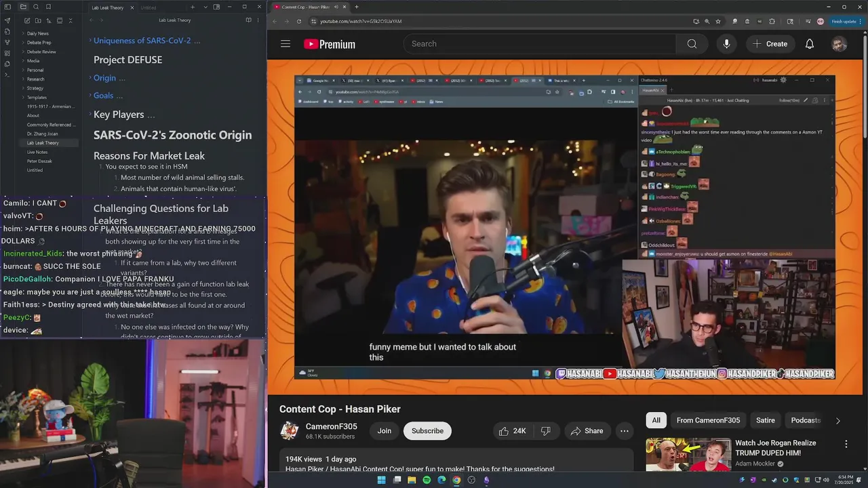Expand the folded Origin heading
Viewport: 868px width, 488px height.
click(90, 78)
